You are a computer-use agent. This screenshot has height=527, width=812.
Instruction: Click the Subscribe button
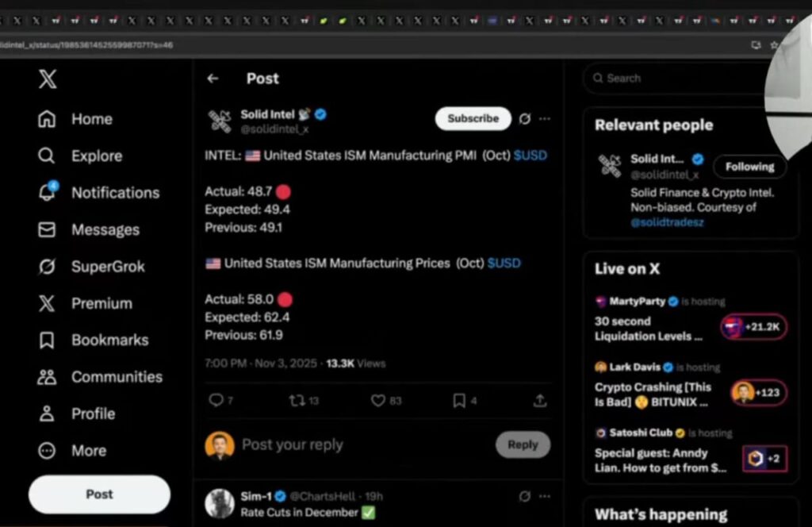coord(473,118)
